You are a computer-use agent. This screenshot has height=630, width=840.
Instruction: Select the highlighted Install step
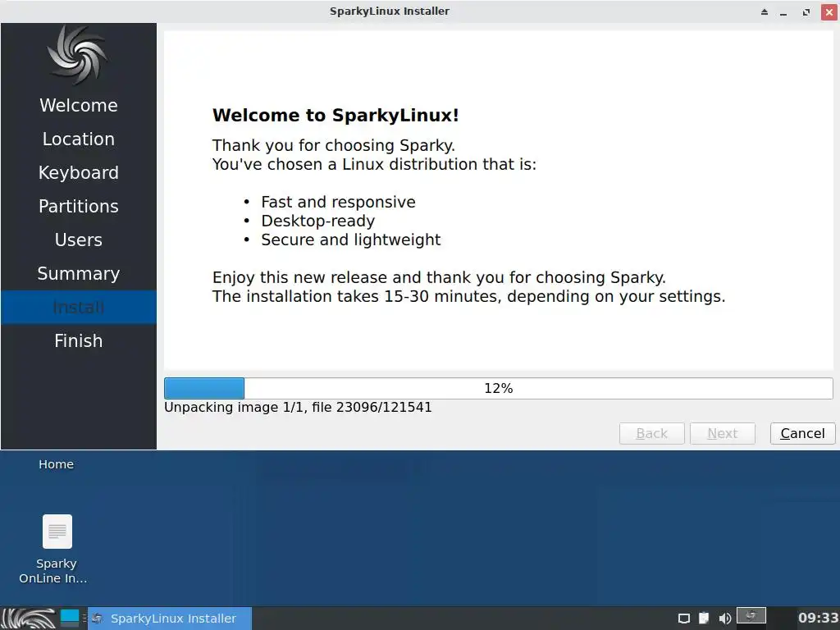(x=79, y=307)
